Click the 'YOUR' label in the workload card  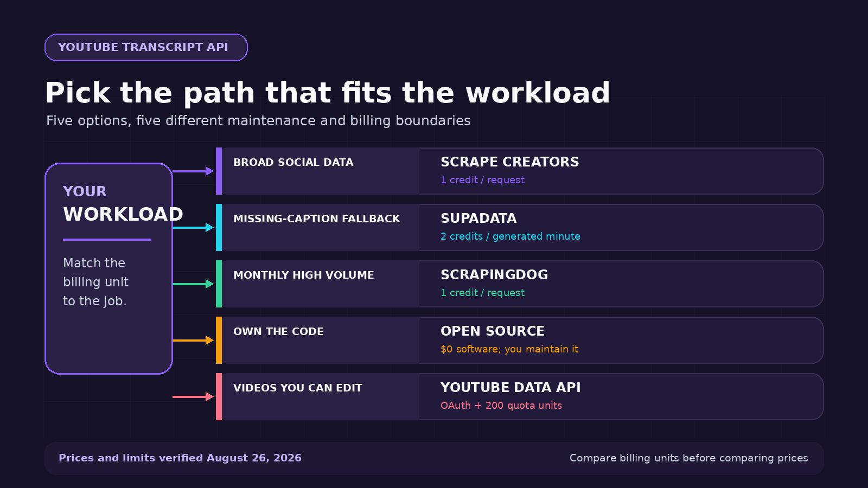tap(85, 191)
